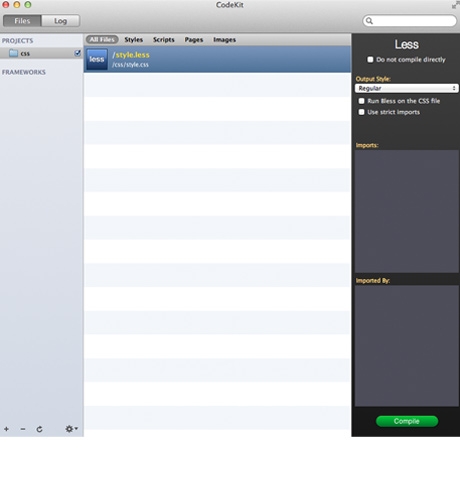Click the css project folder icon
Screen dimensions: 460x500
point(13,53)
